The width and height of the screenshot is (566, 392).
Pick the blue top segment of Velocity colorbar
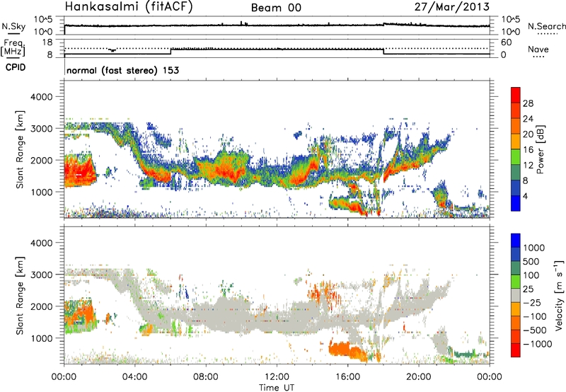[516, 241]
